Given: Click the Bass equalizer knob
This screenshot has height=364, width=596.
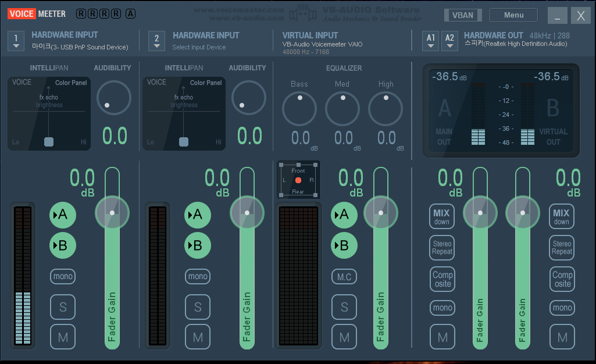Looking at the screenshot, I should tap(299, 109).
